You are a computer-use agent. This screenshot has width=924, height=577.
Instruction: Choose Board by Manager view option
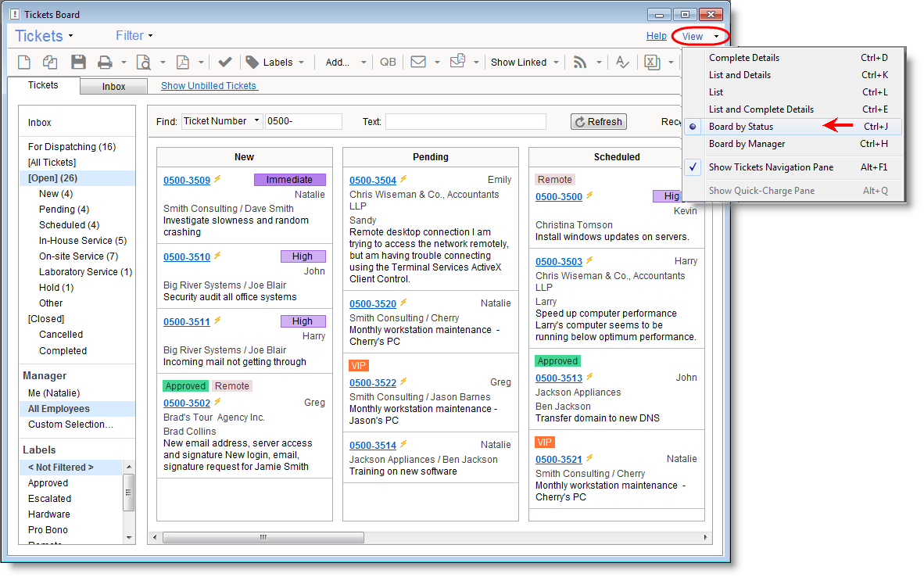pos(747,144)
